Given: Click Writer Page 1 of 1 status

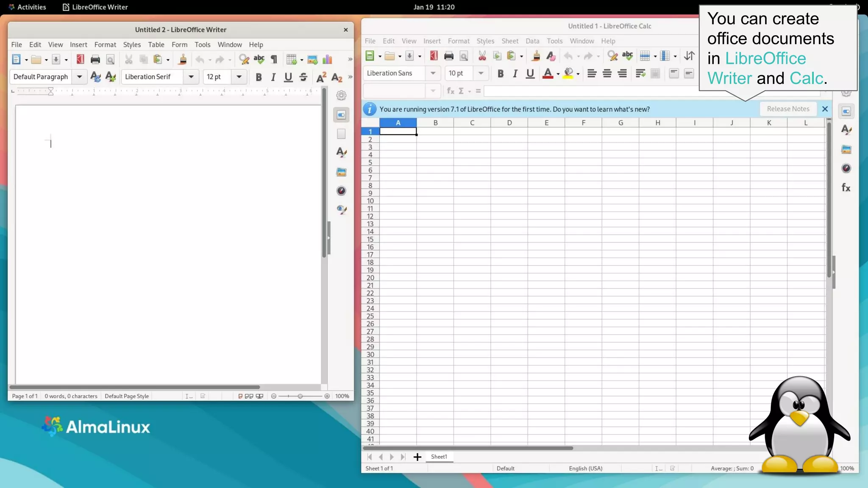Looking at the screenshot, I should 25,396.
